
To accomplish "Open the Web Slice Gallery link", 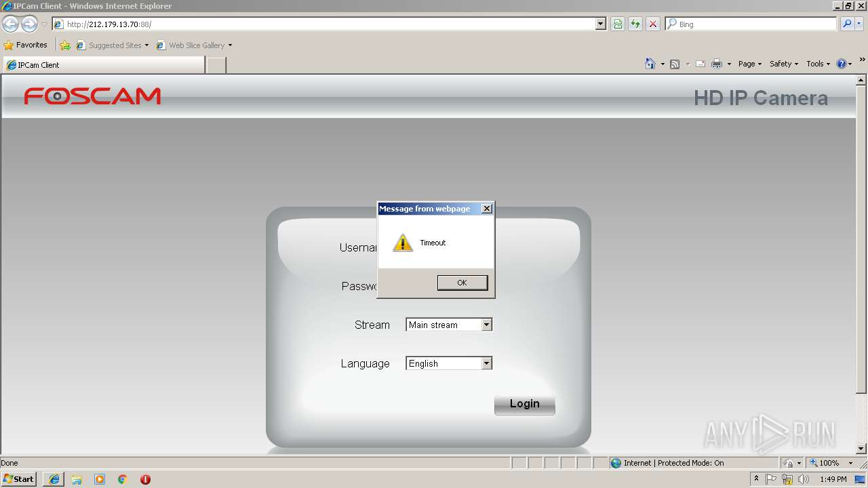I will click(194, 45).
